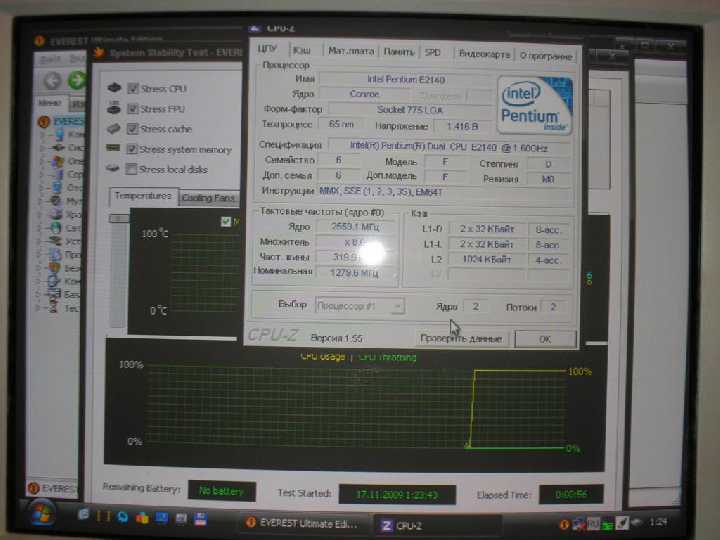Enable the Stress local disks checkbox
Viewport: 720px width, 540px height.
point(131,169)
